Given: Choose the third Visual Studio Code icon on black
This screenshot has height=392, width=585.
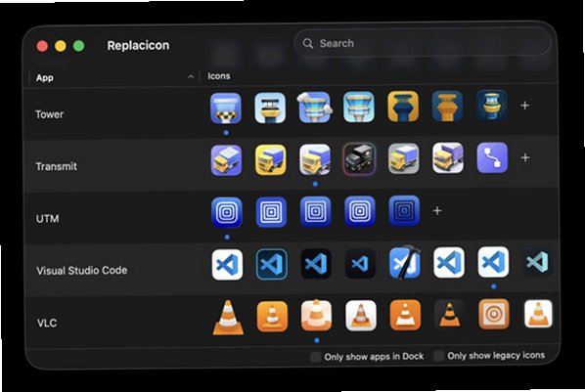Looking at the screenshot, I should point(316,264).
